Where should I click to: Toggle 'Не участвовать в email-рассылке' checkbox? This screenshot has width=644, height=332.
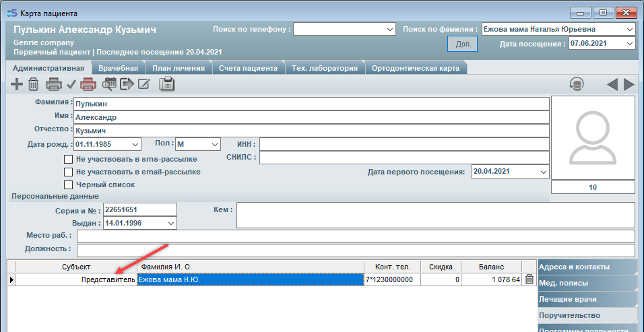[x=68, y=172]
